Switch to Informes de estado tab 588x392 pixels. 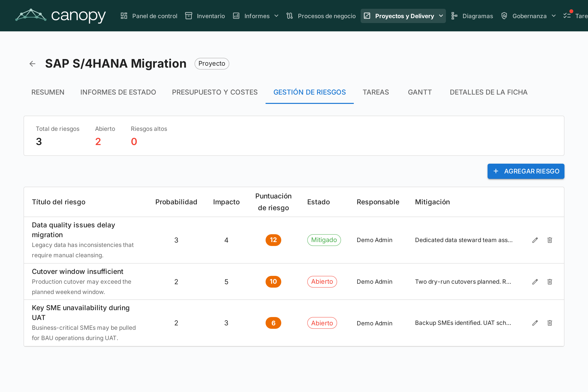point(118,92)
